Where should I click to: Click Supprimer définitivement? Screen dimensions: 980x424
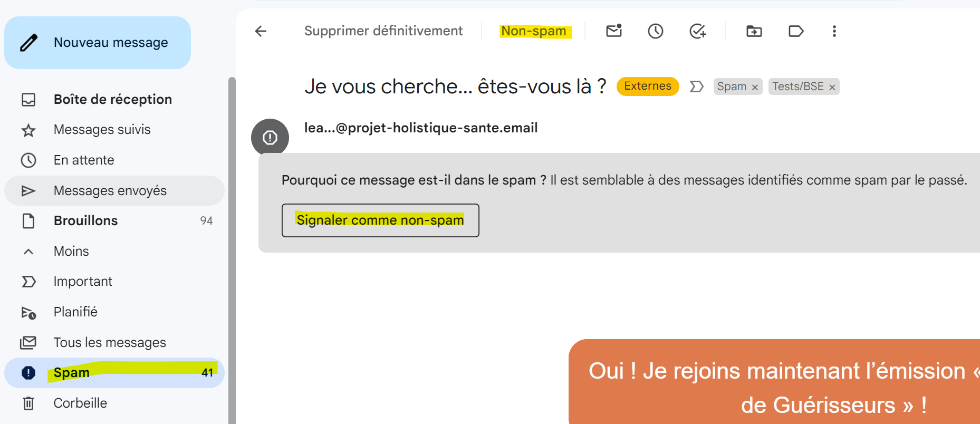click(x=383, y=31)
